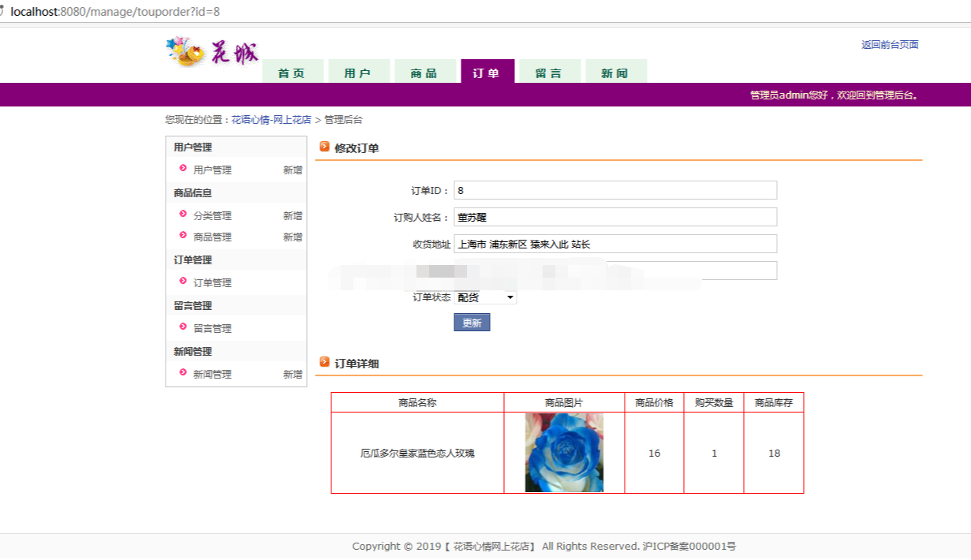Click the 商品价格 value 16
Screen dimensions: 971x560
654,454
